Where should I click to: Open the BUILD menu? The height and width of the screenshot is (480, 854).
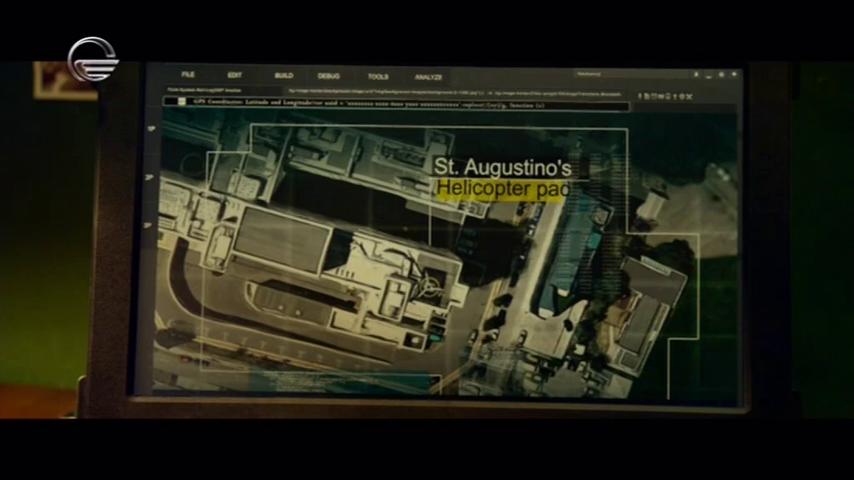pos(283,76)
